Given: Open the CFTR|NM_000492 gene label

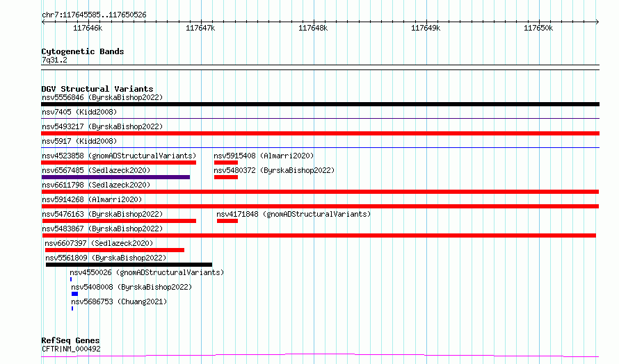Looking at the screenshot, I should 71,349.
